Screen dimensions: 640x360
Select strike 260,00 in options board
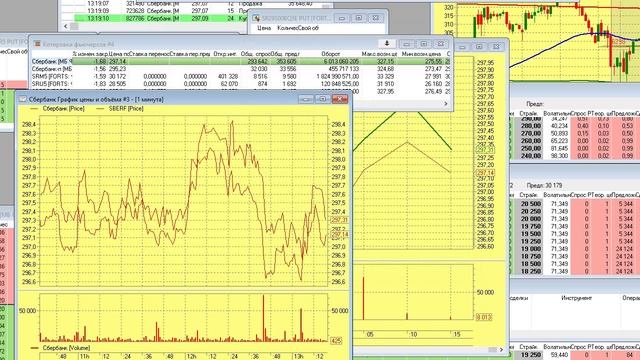[x=531, y=141]
